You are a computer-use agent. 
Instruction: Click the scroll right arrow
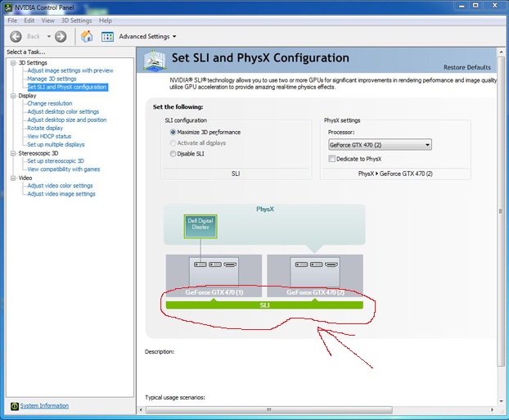pyautogui.click(x=492, y=410)
